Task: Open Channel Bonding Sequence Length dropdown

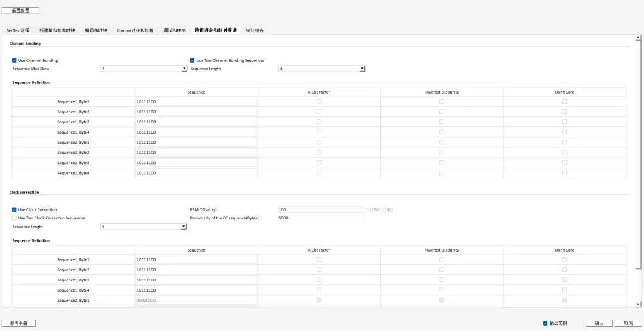Action: [321, 69]
